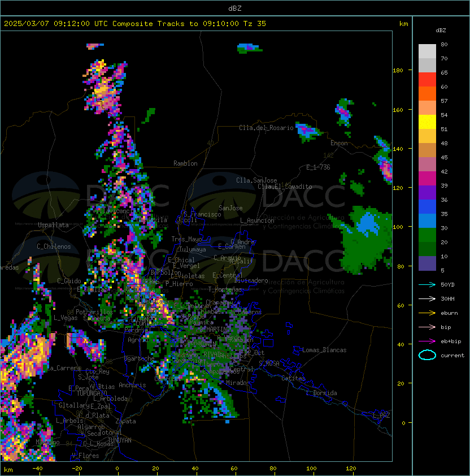470x476 pixels.
Task: Pick the mauve 42–45 dBZ swatch
Action: 427,165
